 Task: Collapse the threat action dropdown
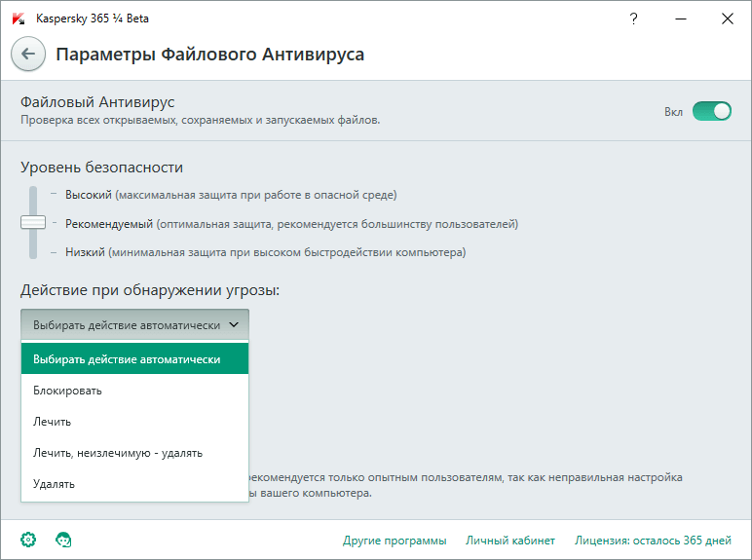(x=134, y=324)
